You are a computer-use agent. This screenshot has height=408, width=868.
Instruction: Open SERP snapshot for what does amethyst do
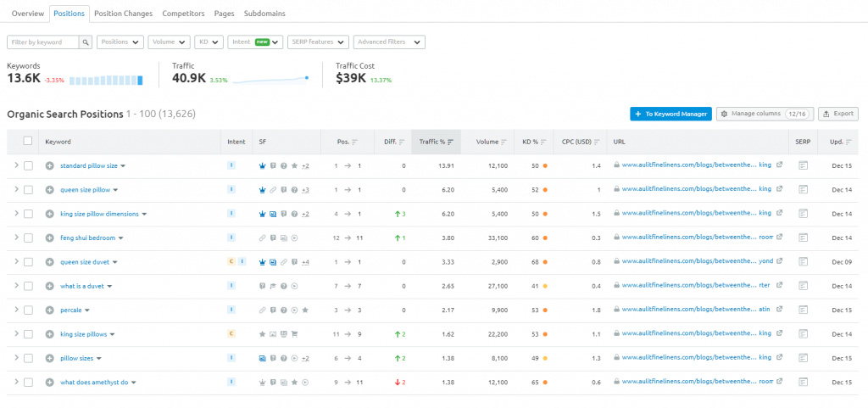coord(804,382)
